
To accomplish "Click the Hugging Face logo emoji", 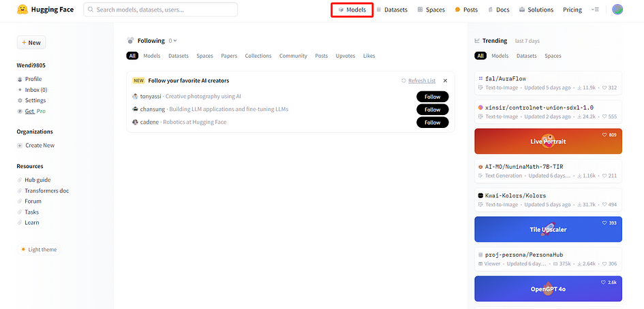I will click(22, 10).
